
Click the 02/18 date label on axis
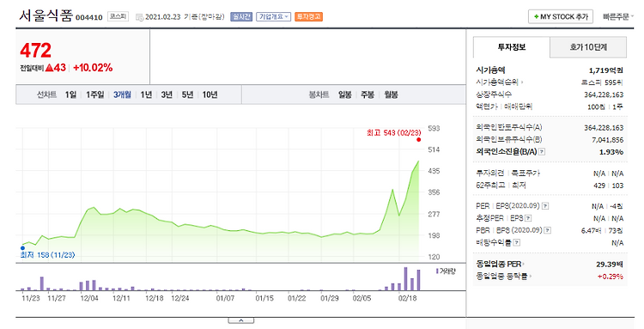[407, 298]
